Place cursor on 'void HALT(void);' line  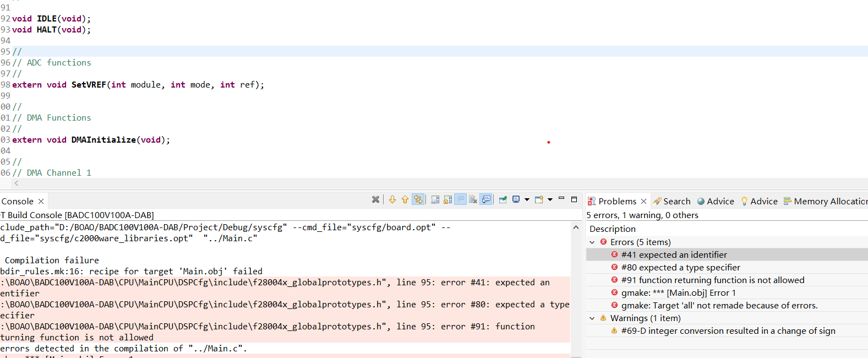[52, 30]
